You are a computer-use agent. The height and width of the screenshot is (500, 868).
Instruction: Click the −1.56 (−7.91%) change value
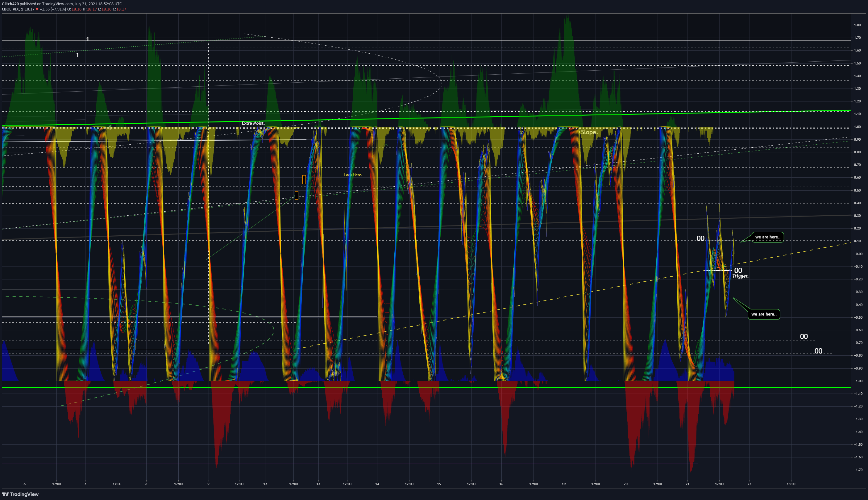(52, 9)
